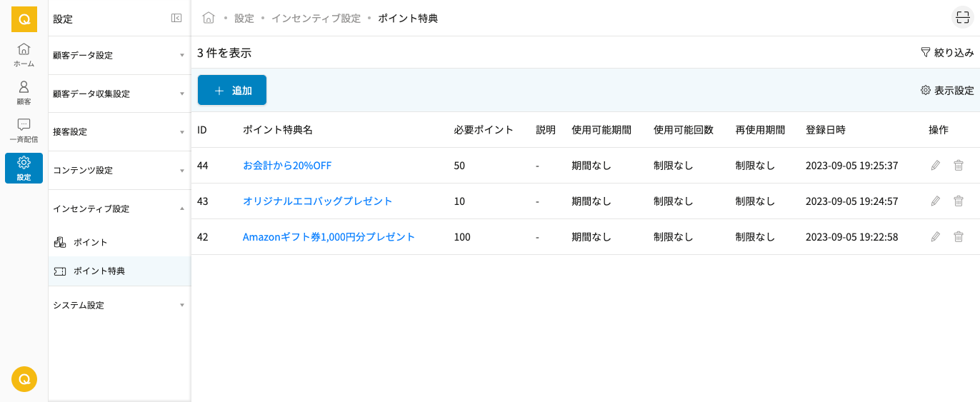Select ポイント特典 in the sidebar menu
The width and height of the screenshot is (980, 402).
click(99, 271)
